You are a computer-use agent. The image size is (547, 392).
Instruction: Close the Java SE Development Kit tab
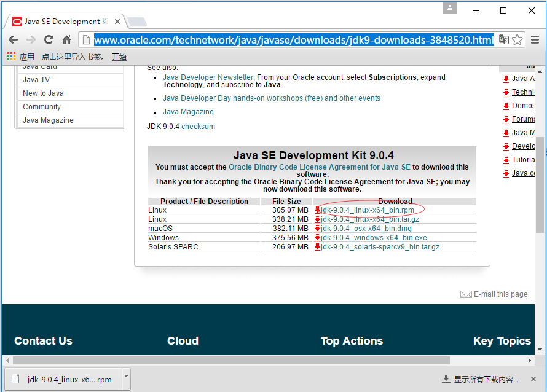[x=117, y=22]
